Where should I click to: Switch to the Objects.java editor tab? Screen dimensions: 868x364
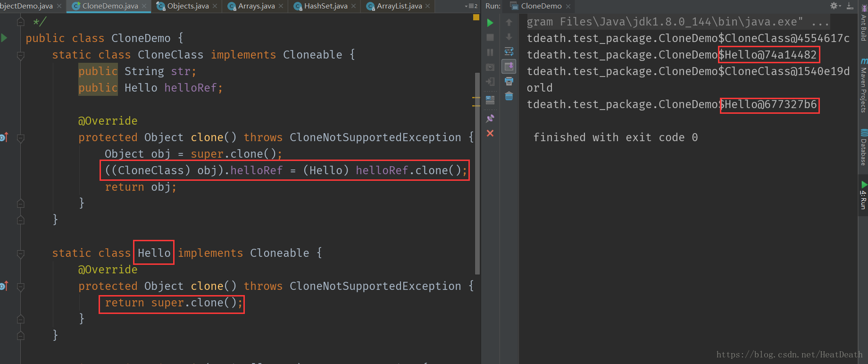click(188, 6)
